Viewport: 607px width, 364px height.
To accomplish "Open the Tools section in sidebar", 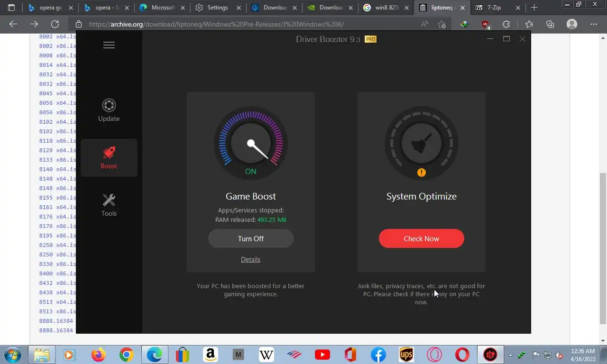I will (109, 205).
